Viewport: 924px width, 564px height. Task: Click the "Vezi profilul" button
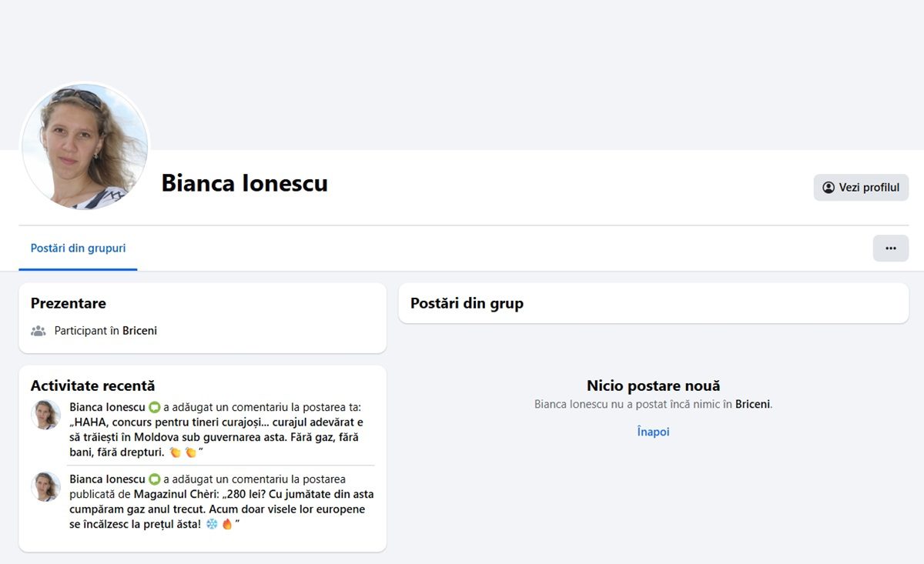[861, 188]
